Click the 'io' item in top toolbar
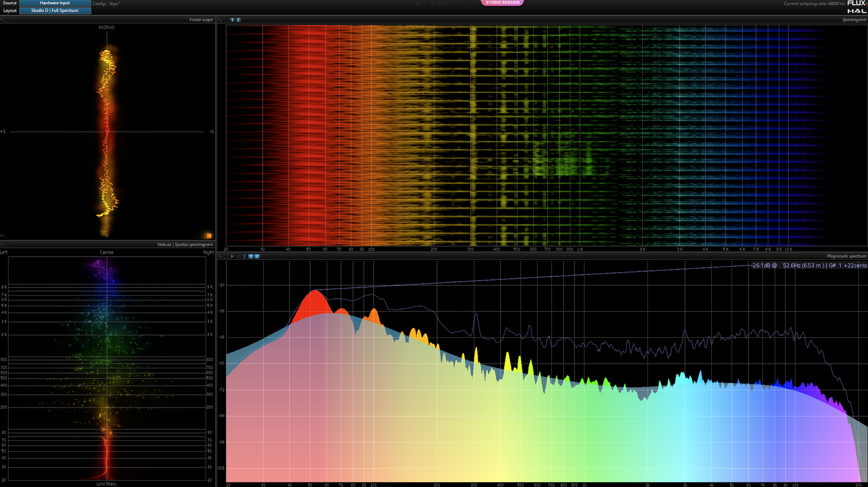The height and width of the screenshot is (487, 868). (x=448, y=4)
